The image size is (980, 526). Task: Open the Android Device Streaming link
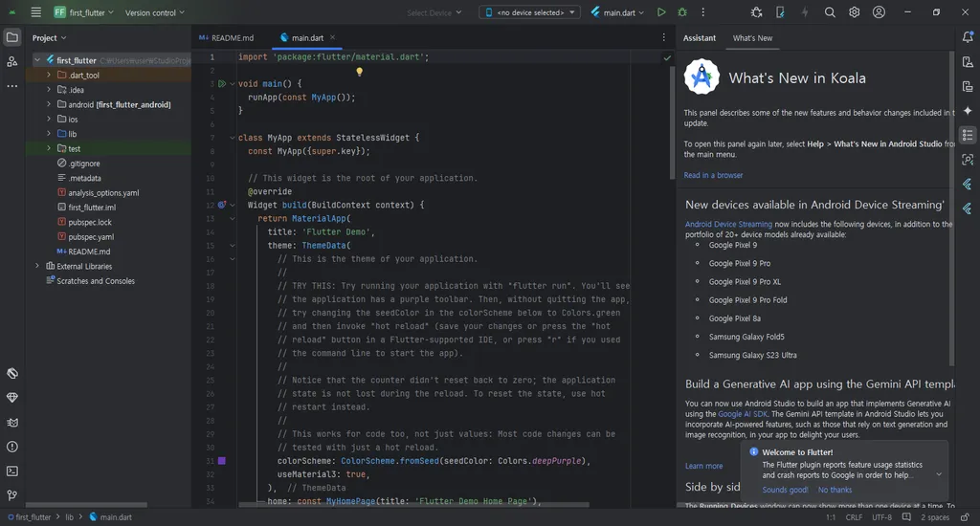tap(728, 225)
